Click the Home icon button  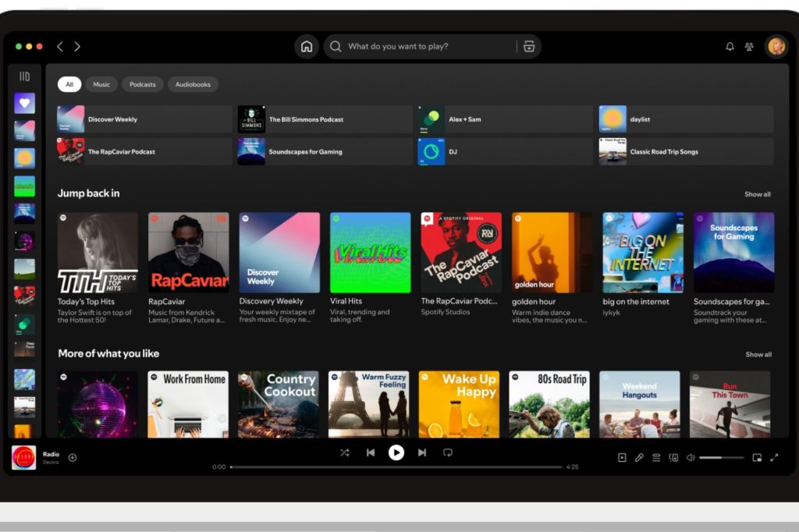[x=307, y=47]
